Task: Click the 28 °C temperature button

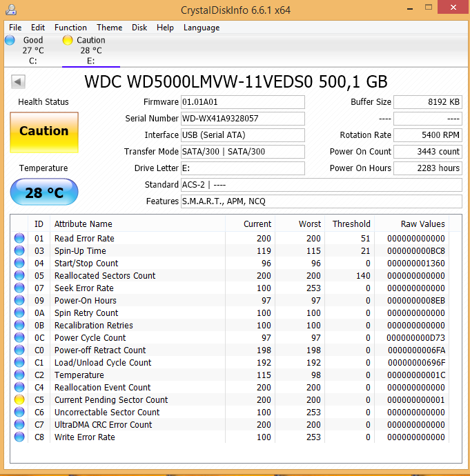Action: (x=44, y=192)
